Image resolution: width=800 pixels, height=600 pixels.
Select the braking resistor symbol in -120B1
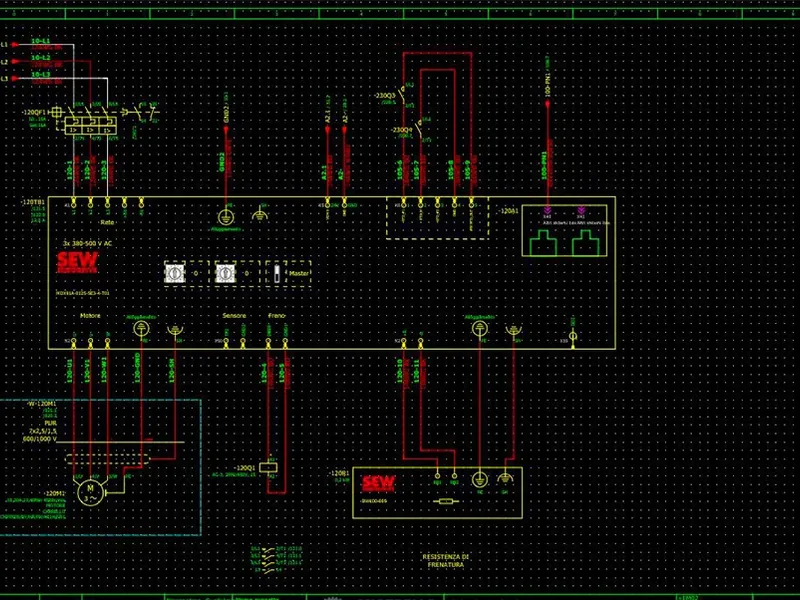[x=445, y=502]
